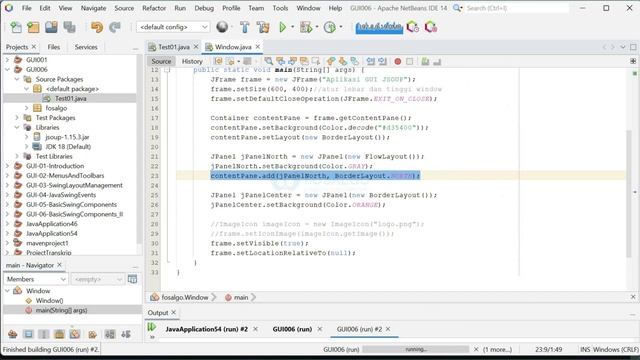Expand the GUI001 project node
The image size is (640, 360).
coord(7,60)
